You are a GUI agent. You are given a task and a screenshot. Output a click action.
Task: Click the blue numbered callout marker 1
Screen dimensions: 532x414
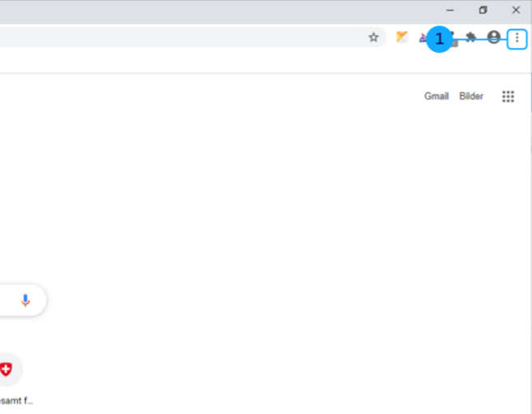[440, 39]
